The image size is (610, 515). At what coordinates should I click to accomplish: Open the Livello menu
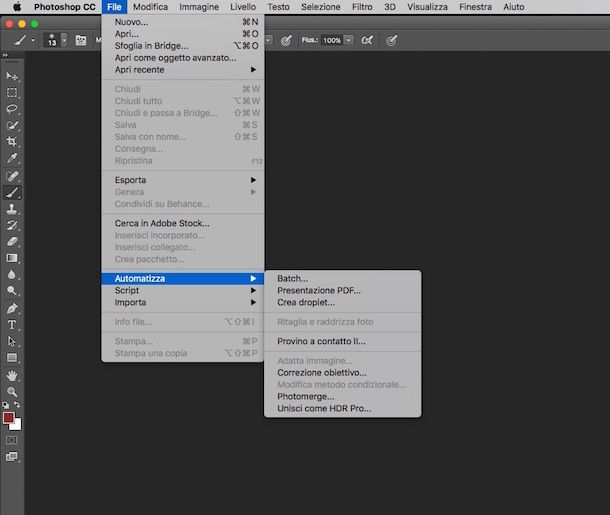(243, 7)
